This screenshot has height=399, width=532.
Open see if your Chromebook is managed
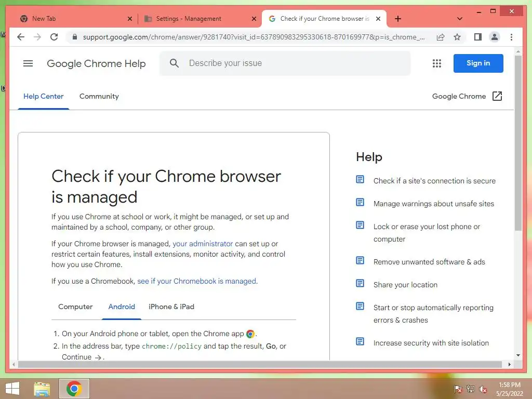click(x=196, y=281)
